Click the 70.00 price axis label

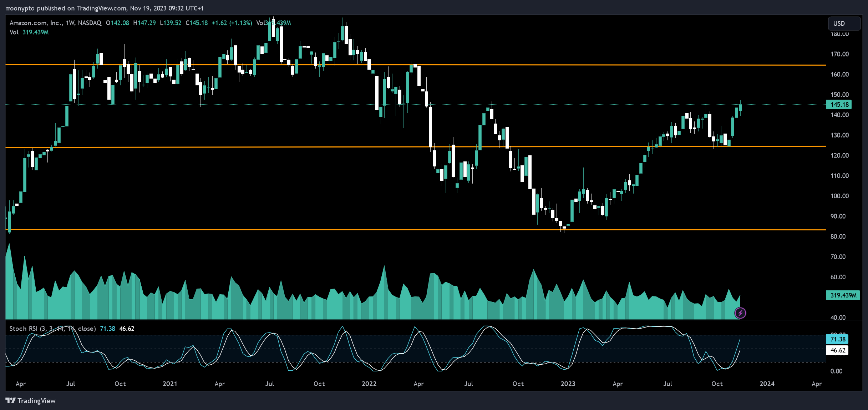pyautogui.click(x=838, y=257)
